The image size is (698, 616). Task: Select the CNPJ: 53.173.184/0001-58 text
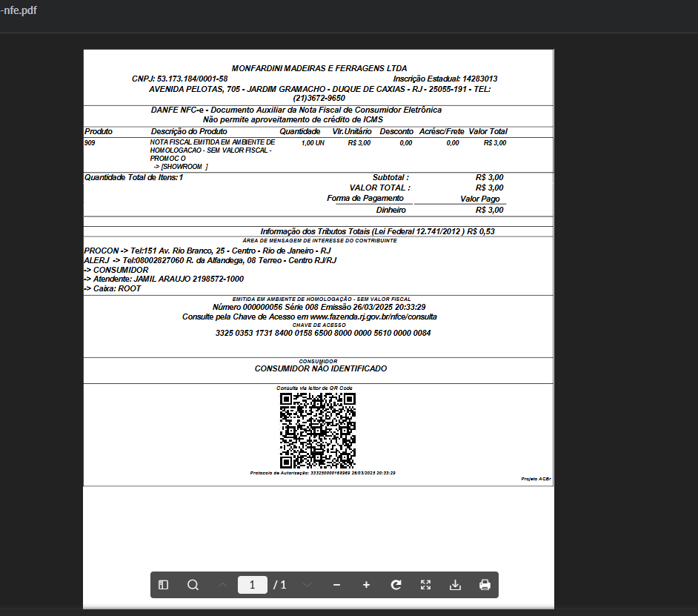[180, 79]
